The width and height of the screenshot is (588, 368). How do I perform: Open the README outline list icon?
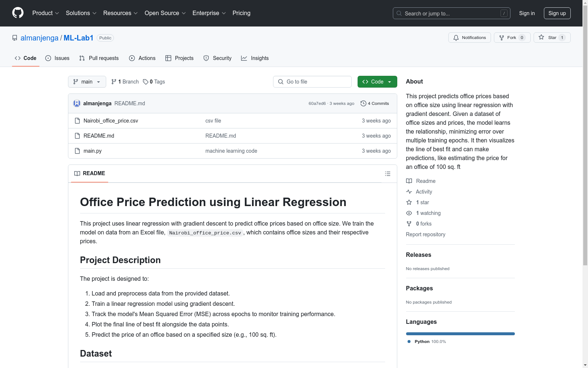pyautogui.click(x=388, y=174)
